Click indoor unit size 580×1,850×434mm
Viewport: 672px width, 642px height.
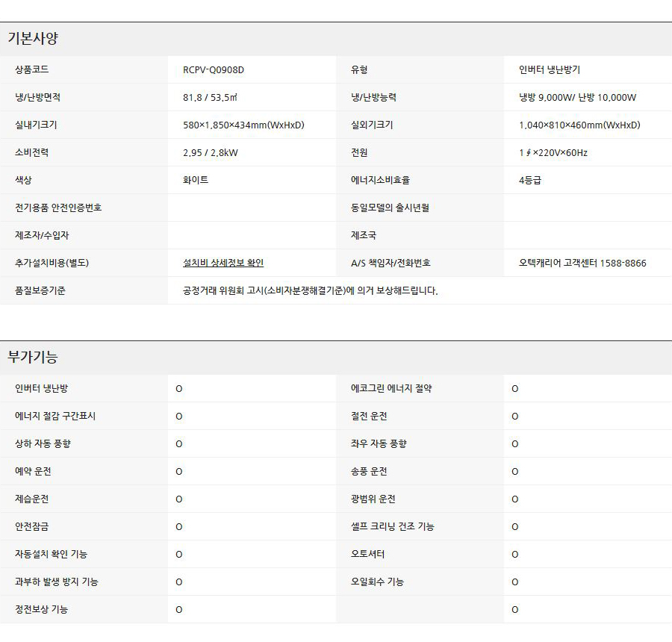(x=243, y=125)
